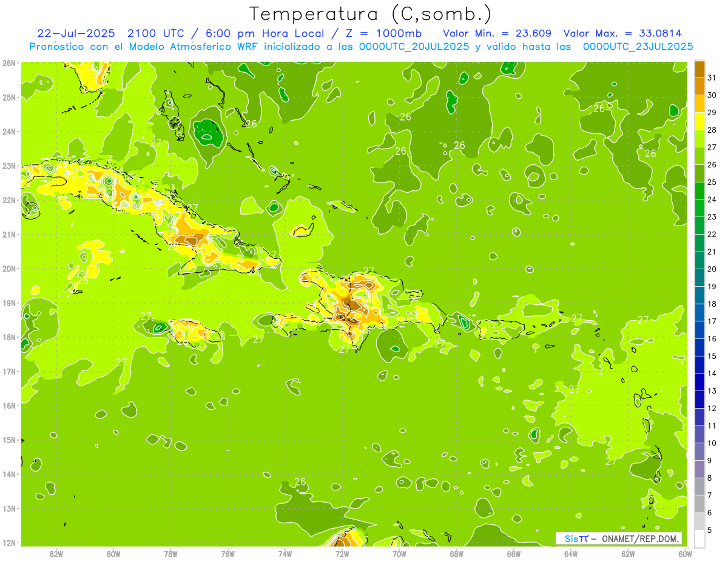The image size is (728, 562).
Task: Click the gold legend swatch between 29 and 30
Action: click(699, 104)
